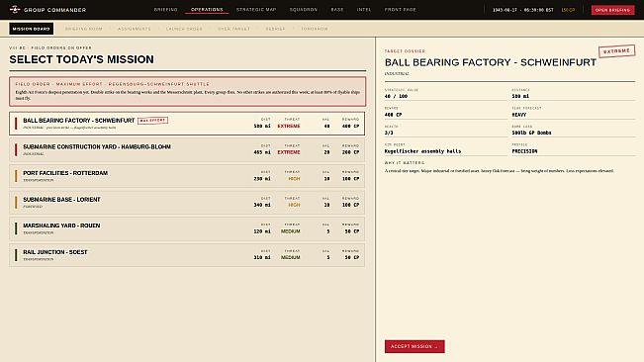Accept the selected mission
This screenshot has width=644, height=362.
click(x=414, y=346)
